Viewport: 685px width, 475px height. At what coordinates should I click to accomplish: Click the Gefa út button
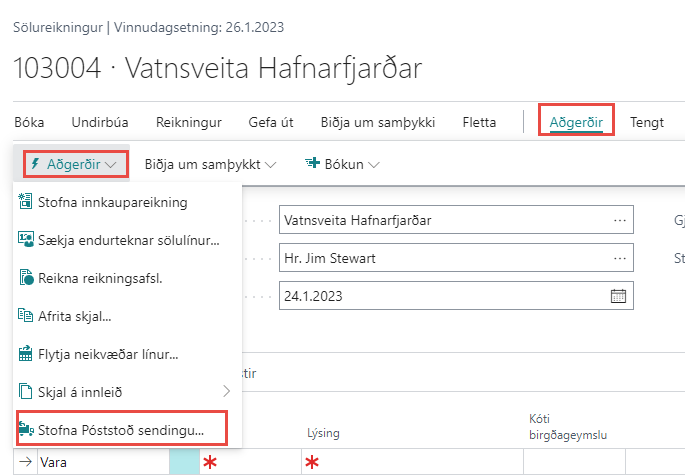[270, 123]
